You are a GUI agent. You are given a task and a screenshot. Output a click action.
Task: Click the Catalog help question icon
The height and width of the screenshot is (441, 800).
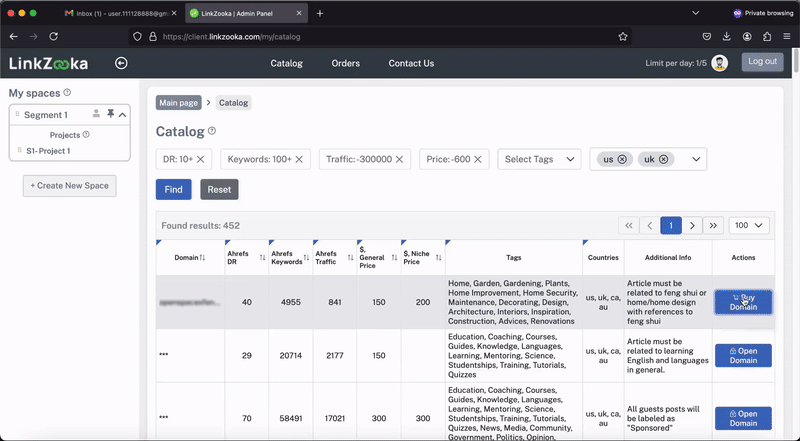[212, 131]
